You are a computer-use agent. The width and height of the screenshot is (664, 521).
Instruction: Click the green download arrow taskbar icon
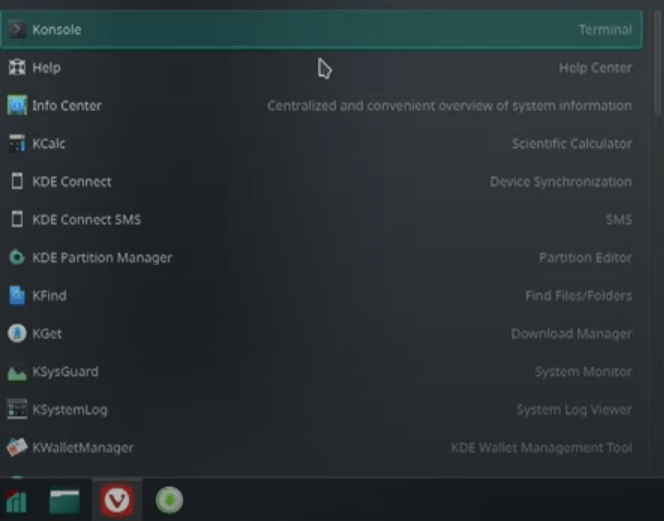click(x=169, y=500)
